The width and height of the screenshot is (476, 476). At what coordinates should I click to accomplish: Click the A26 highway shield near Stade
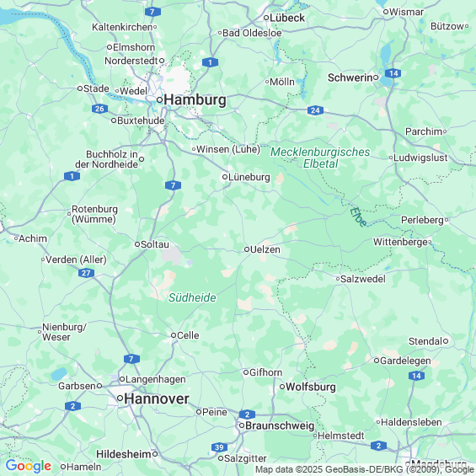(x=99, y=109)
